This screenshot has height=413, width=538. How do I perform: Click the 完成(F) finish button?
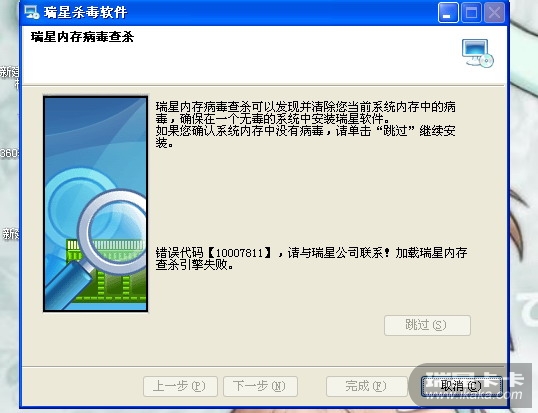point(366,386)
